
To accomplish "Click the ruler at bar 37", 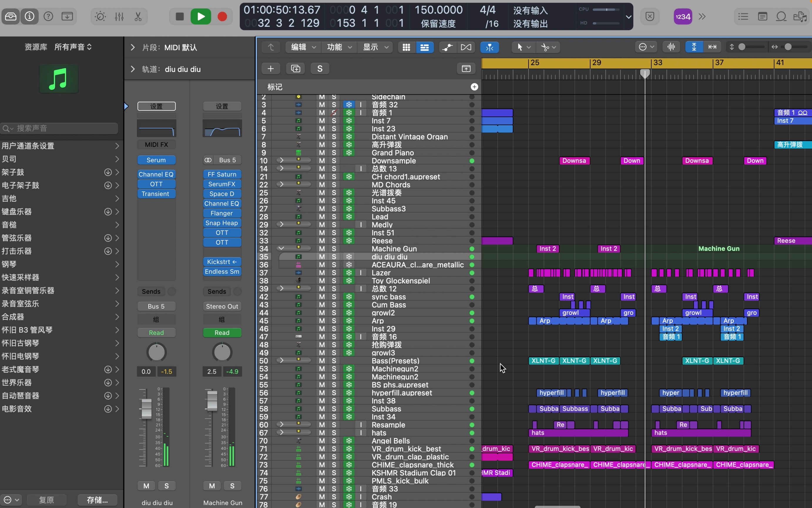I will click(x=719, y=63).
